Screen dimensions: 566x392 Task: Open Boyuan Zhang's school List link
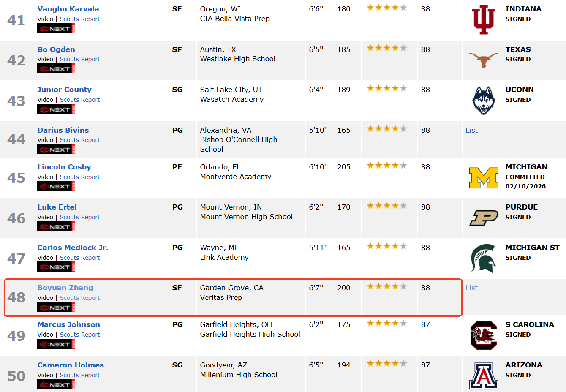click(471, 288)
